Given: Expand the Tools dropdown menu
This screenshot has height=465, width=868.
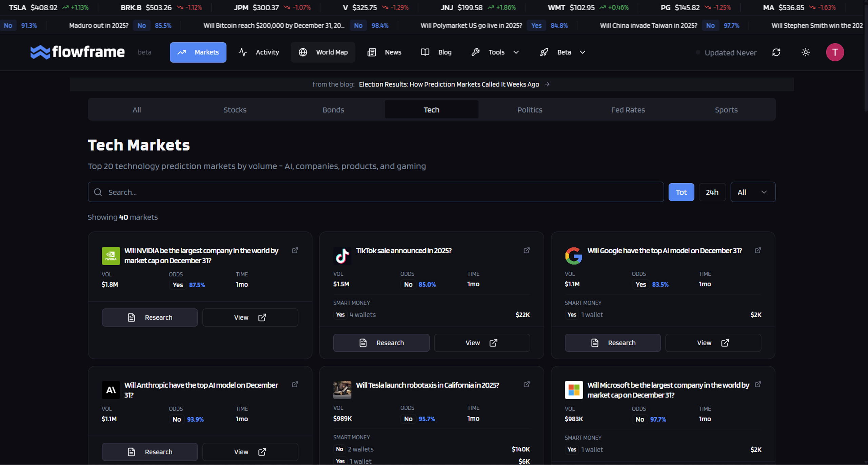Looking at the screenshot, I should pyautogui.click(x=495, y=52).
